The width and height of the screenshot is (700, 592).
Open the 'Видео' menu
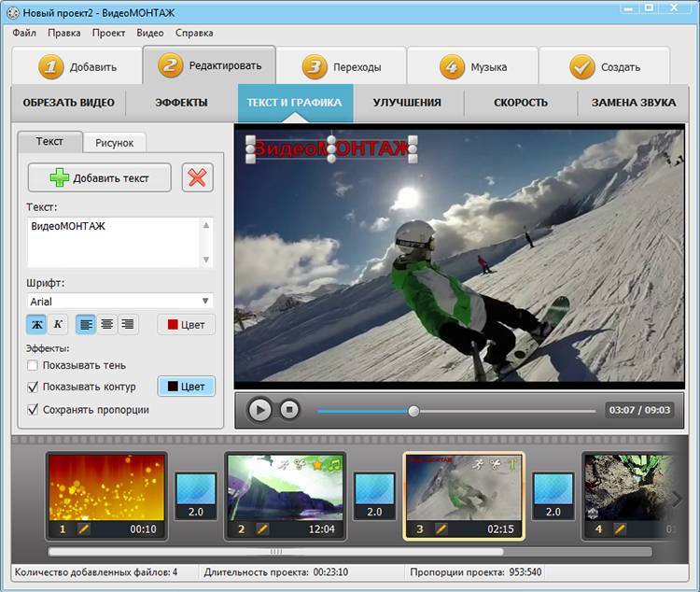click(149, 33)
